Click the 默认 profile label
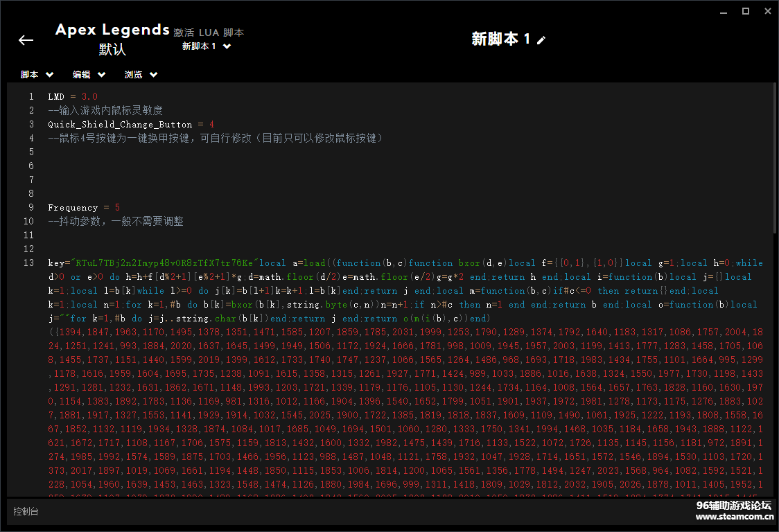The width and height of the screenshot is (779, 532). (112, 49)
